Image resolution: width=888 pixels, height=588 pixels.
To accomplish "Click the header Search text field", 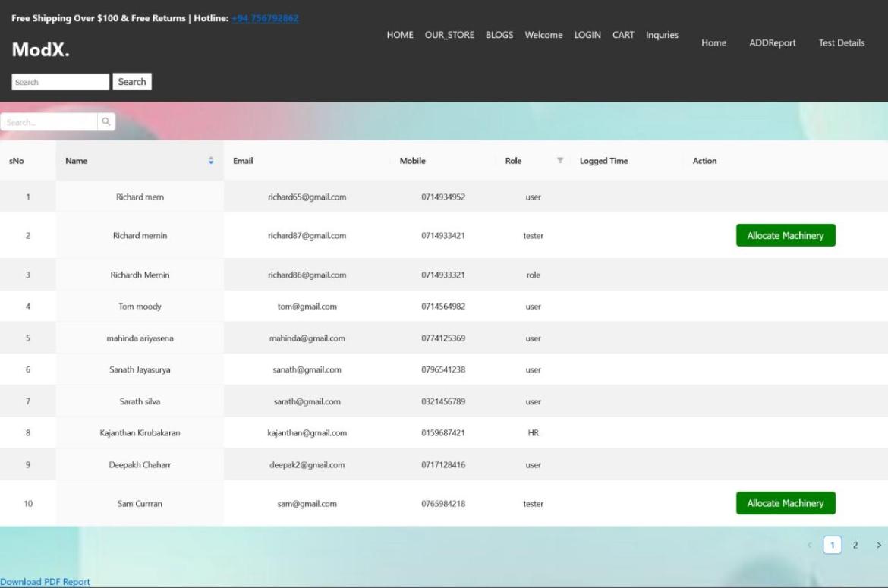I will point(61,82).
